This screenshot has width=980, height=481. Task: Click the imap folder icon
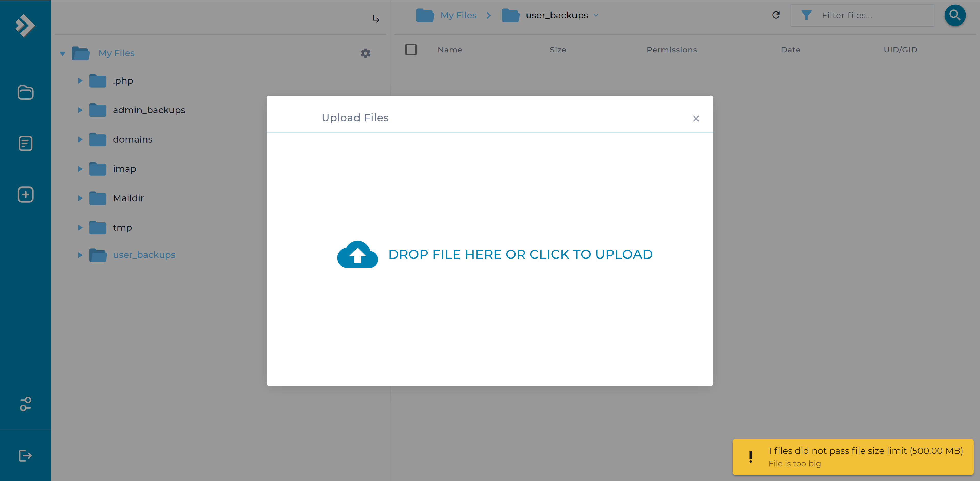[x=98, y=169]
